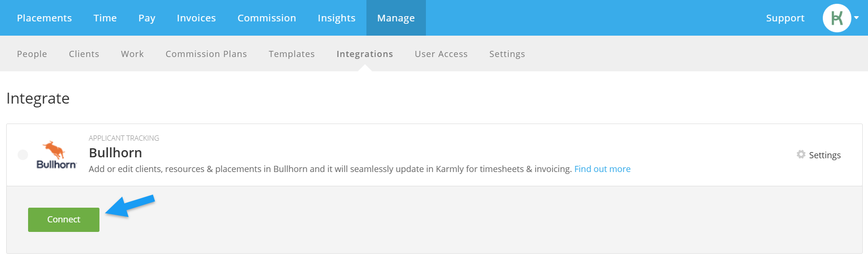The height and width of the screenshot is (259, 868).
Task: Open the Placements menu
Action: pos(44,18)
